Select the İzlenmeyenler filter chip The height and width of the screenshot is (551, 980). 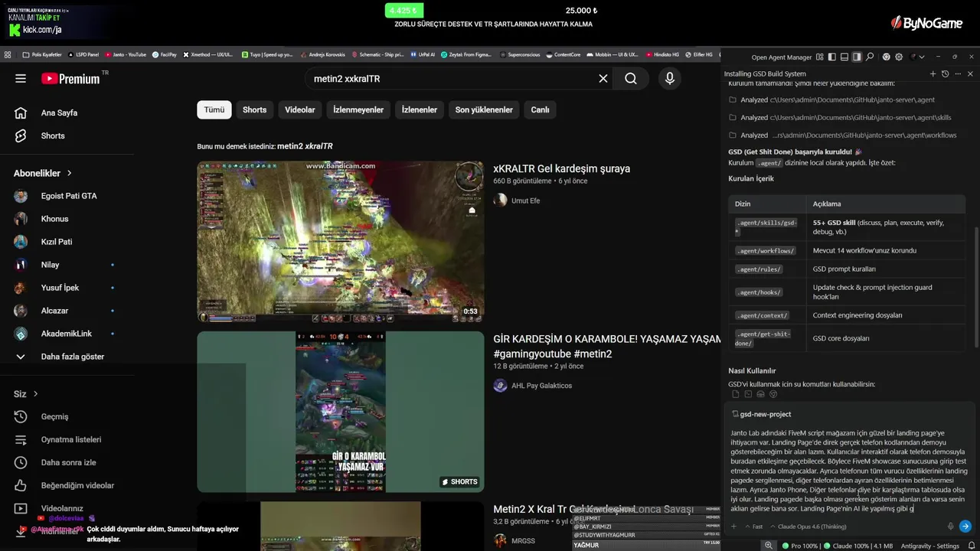358,109
